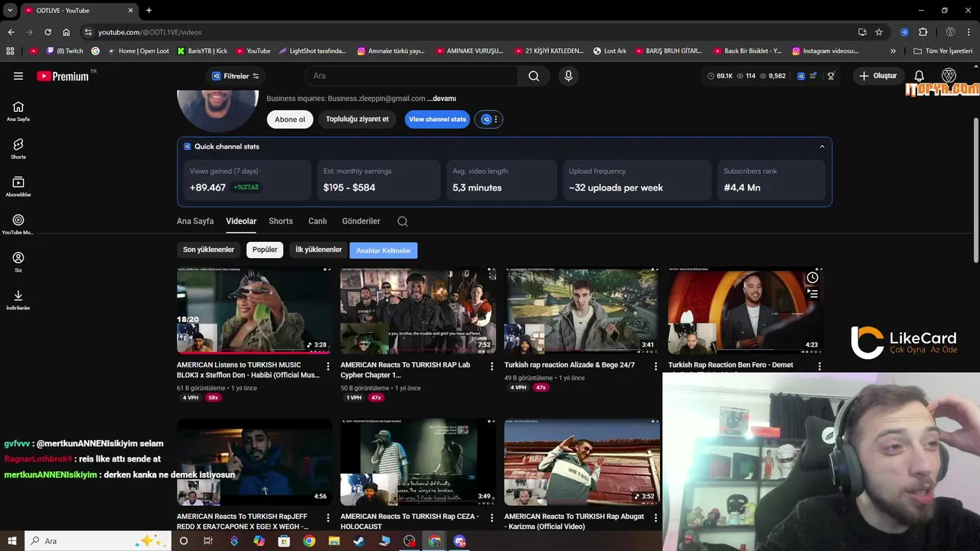
Task: Collapse the Quick channel stats panel
Action: (x=822, y=146)
